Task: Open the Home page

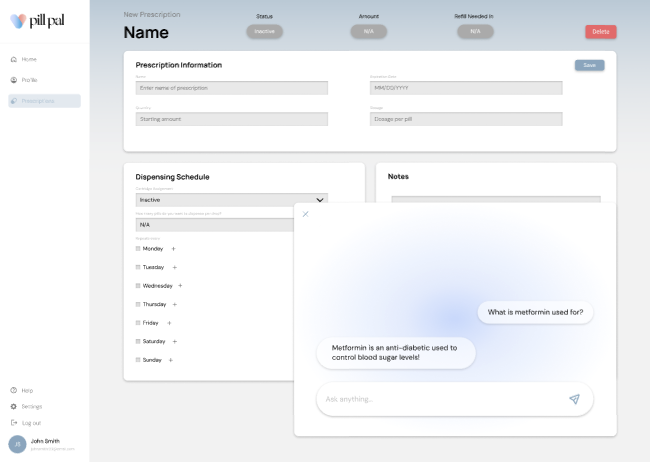Action: pos(28,59)
